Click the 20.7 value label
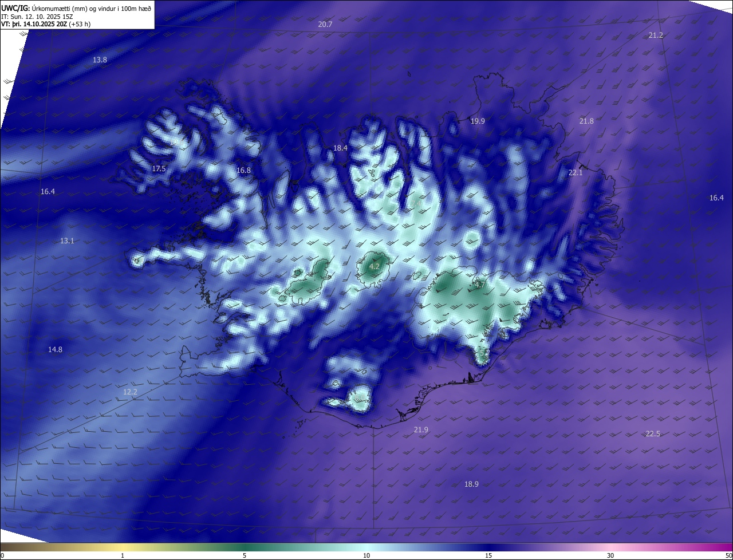 (325, 25)
